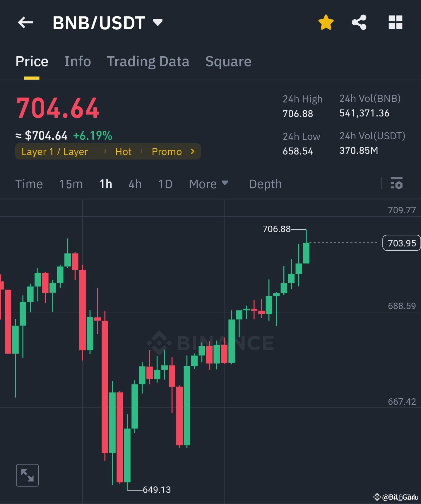Expand the More timeframe dropdown
Screen dimensions: 421x504
tap(208, 184)
